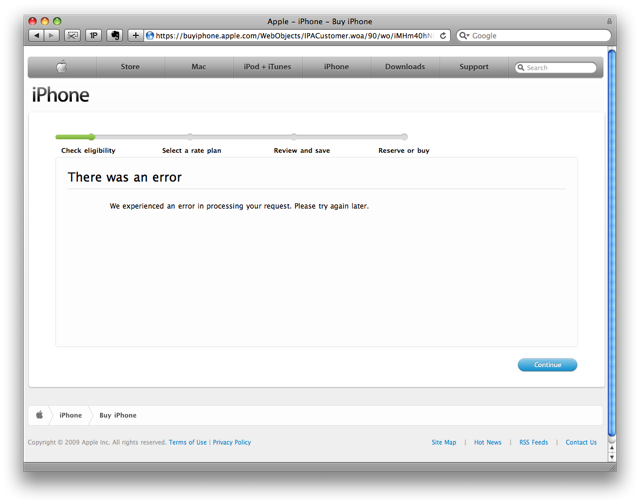
Task: Open the Terms of Use link
Action: tap(188, 442)
